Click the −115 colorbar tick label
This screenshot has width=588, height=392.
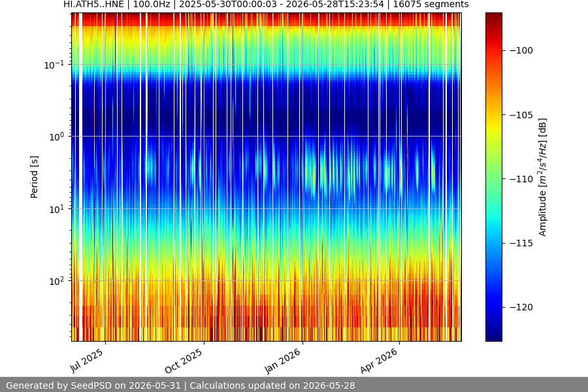(521, 243)
